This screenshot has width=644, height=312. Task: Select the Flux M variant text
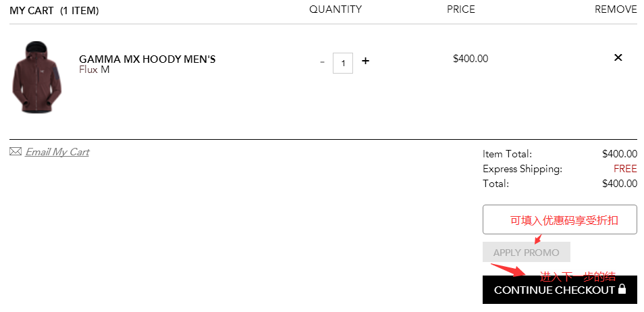coord(95,70)
